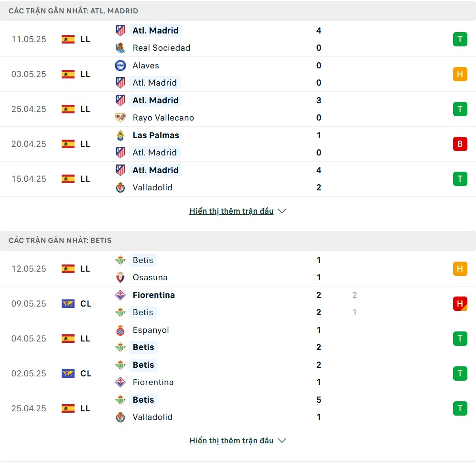Click the Espanyol club crest icon

click(x=120, y=330)
